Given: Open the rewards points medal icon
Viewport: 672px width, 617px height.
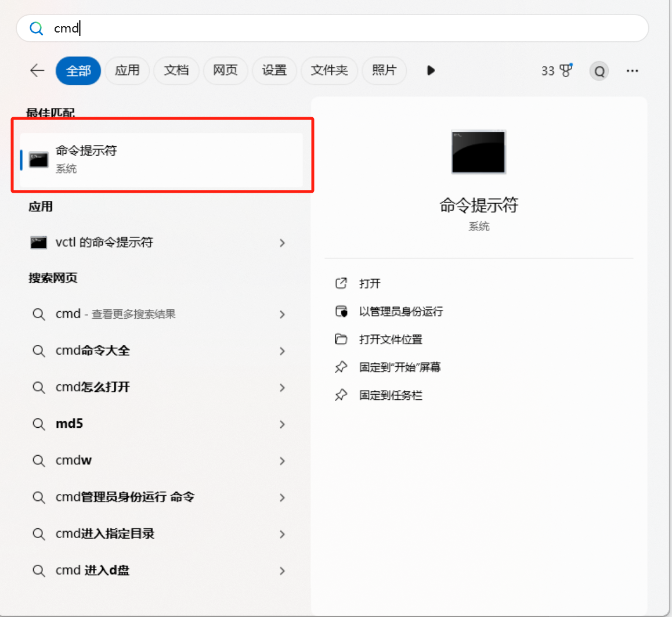Looking at the screenshot, I should click(565, 71).
